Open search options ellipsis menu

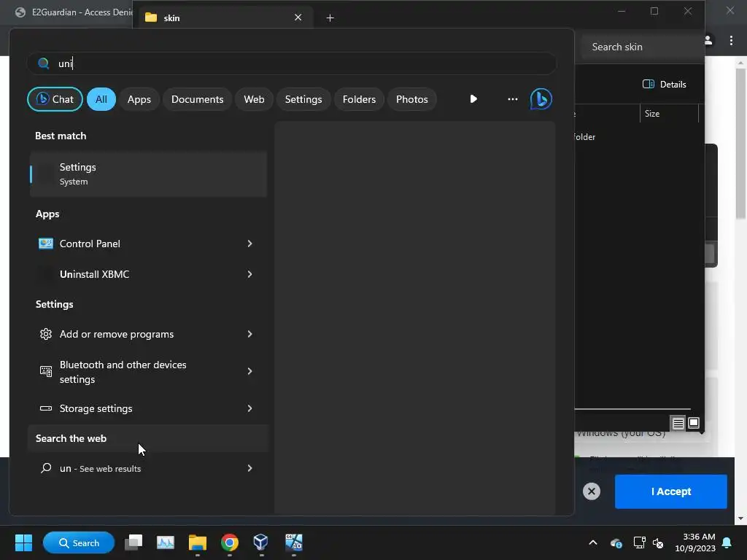(x=513, y=99)
